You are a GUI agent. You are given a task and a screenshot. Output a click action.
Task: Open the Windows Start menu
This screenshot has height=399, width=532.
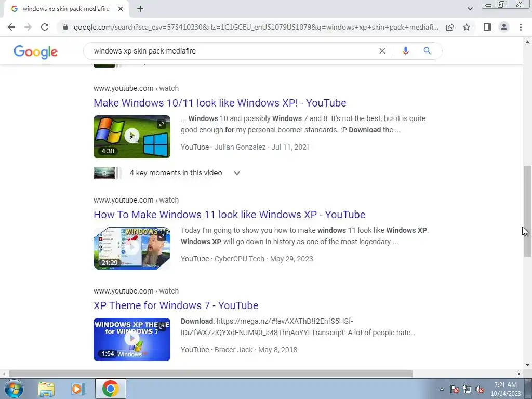click(14, 389)
